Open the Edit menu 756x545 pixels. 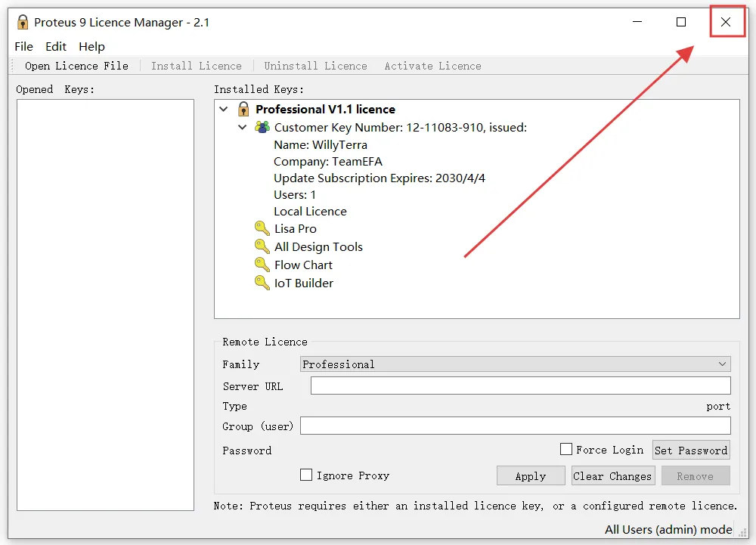pos(55,47)
